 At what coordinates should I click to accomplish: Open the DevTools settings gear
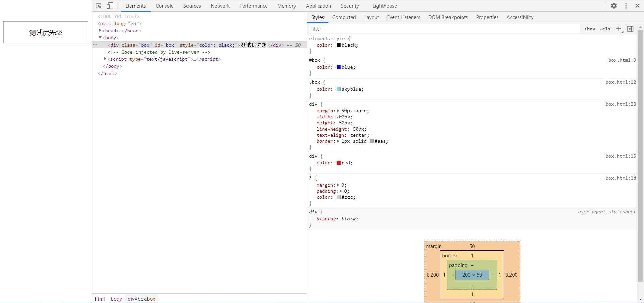(x=614, y=6)
